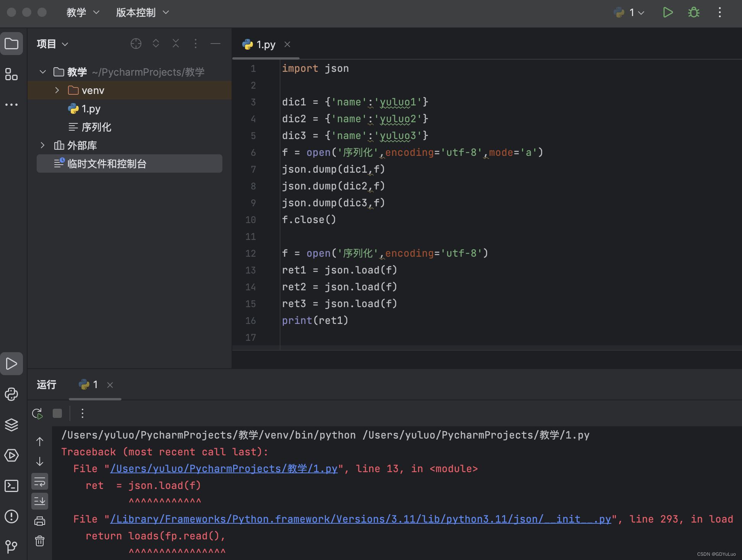
Task: Open the Git version control tool icon
Action: pos(11,546)
